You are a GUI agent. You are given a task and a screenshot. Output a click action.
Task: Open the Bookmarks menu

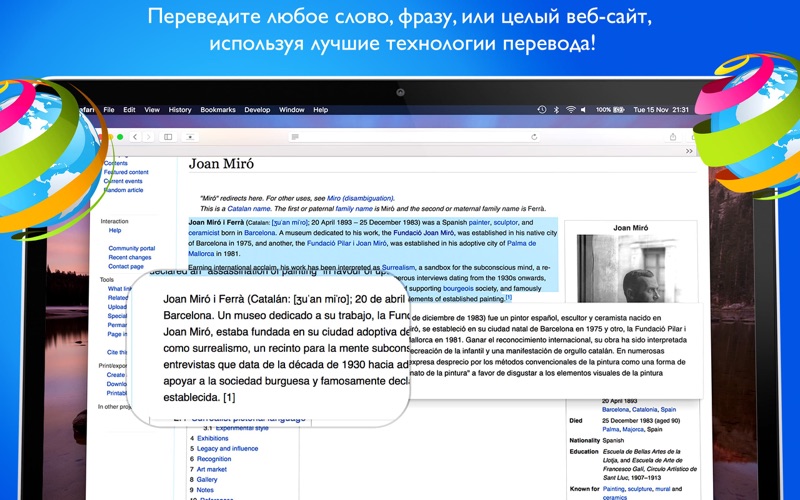pos(218,110)
